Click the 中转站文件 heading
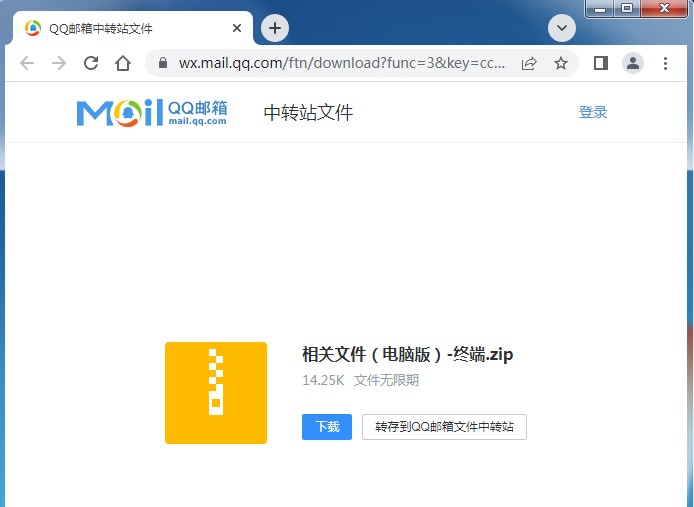This screenshot has height=507, width=694. click(308, 112)
